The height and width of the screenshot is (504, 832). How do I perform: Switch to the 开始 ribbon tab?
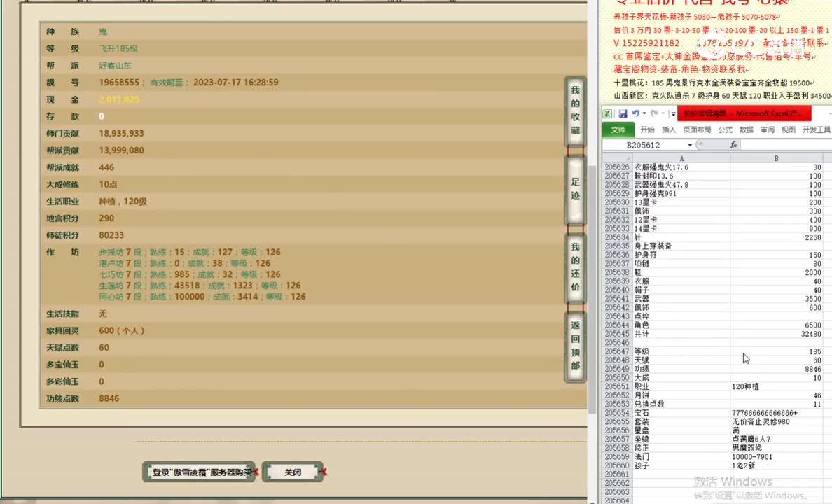(x=647, y=129)
